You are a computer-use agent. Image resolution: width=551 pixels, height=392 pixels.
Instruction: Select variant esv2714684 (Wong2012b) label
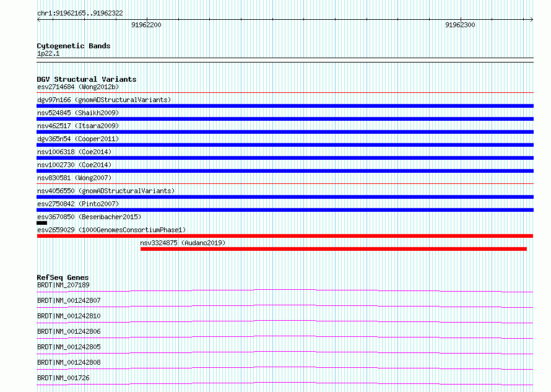tap(78, 87)
